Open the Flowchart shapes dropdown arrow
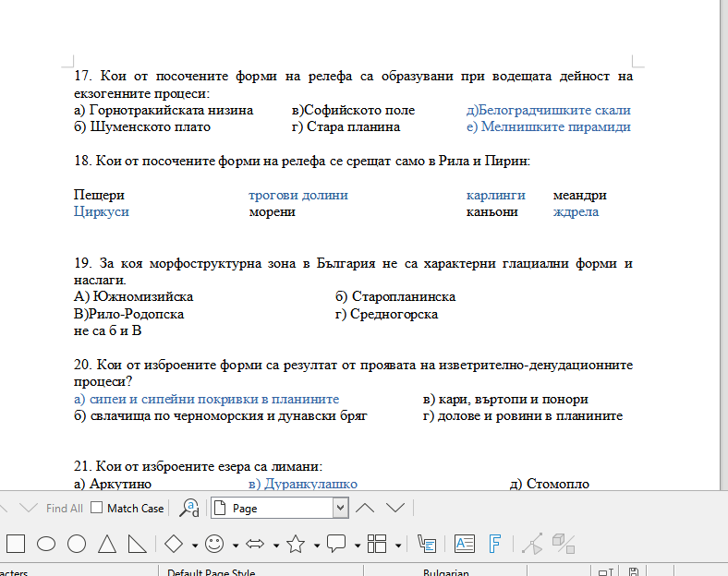This screenshot has width=728, height=576. [x=396, y=545]
